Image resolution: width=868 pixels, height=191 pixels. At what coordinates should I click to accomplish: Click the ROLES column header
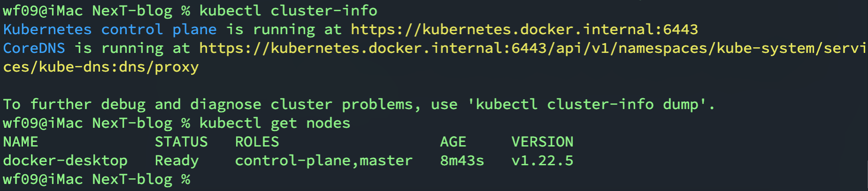point(257,142)
